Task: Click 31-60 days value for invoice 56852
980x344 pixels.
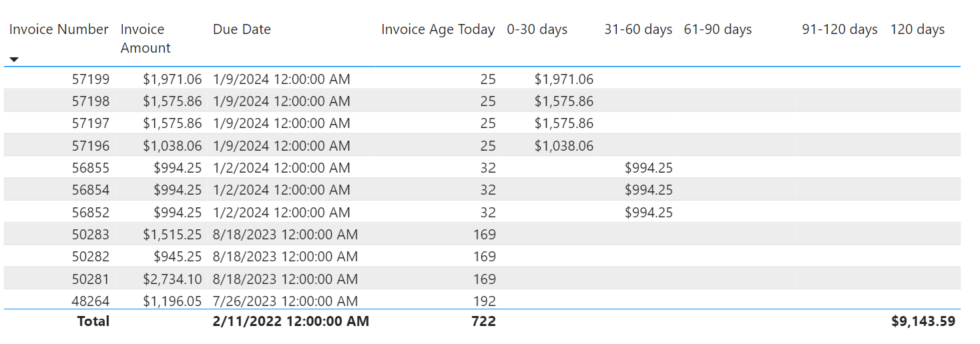Action: [648, 213]
